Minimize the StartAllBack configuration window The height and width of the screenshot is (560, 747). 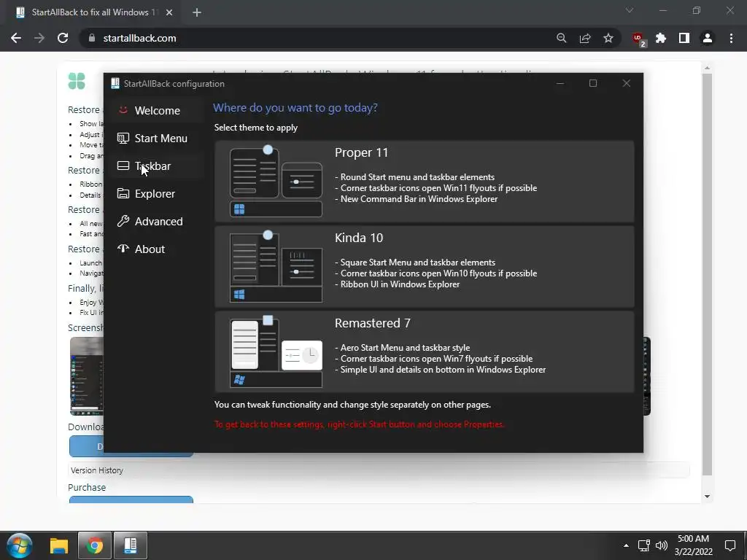560,83
